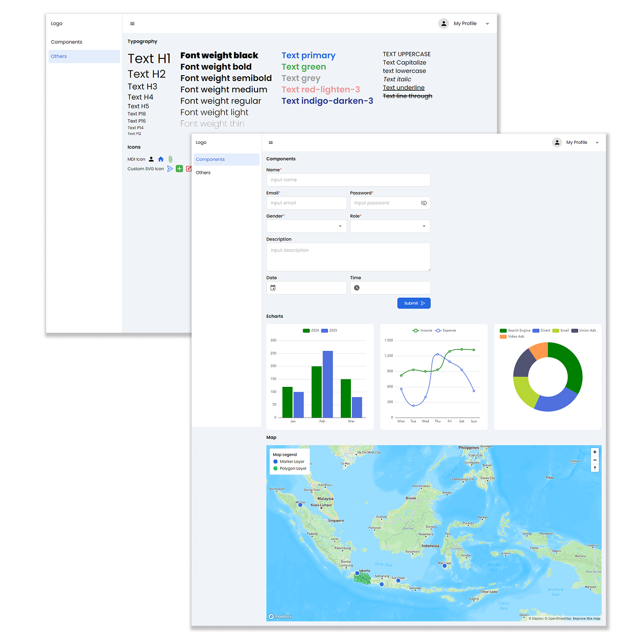644x644 pixels.
Task: Click the tallest blue Feb bar
Action: pos(327,384)
